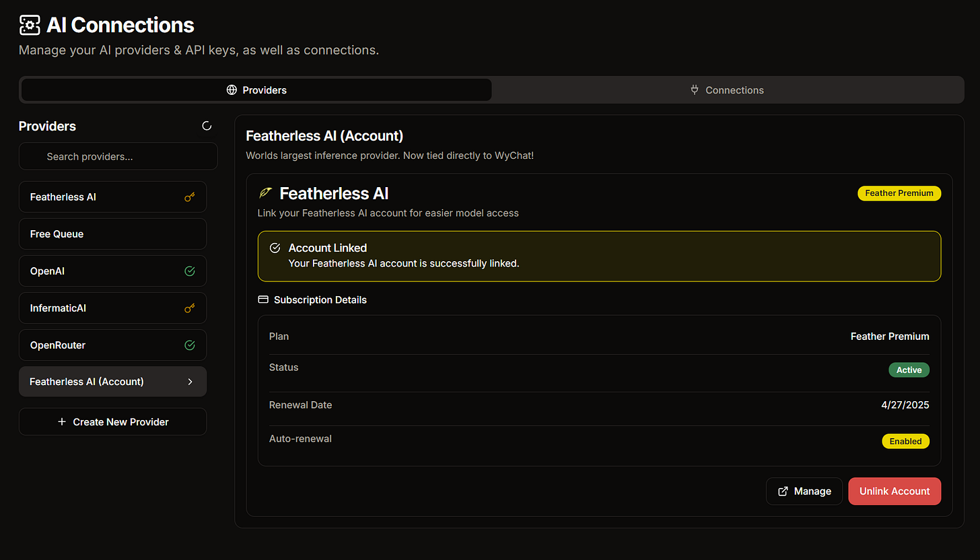
Task: Click the check icon beside OpenRouter
Action: click(190, 345)
